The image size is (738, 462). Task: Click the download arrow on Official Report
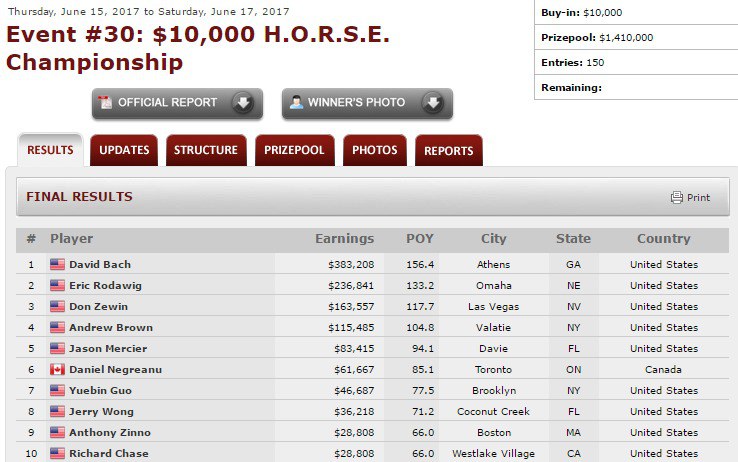point(242,103)
